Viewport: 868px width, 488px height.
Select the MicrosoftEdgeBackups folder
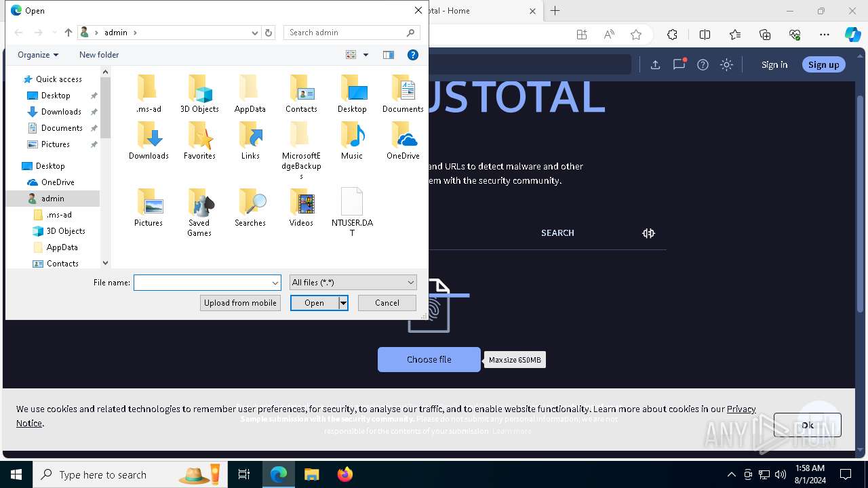tap(301, 150)
